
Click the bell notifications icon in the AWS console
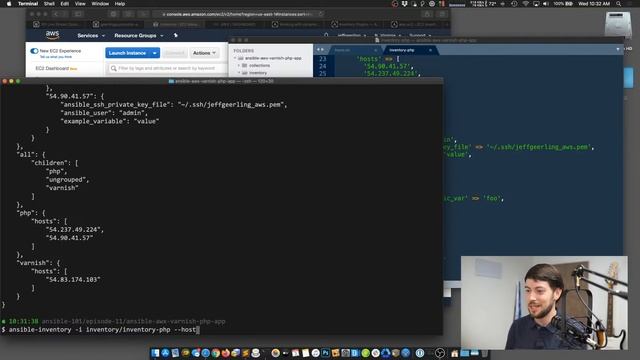tap(326, 36)
